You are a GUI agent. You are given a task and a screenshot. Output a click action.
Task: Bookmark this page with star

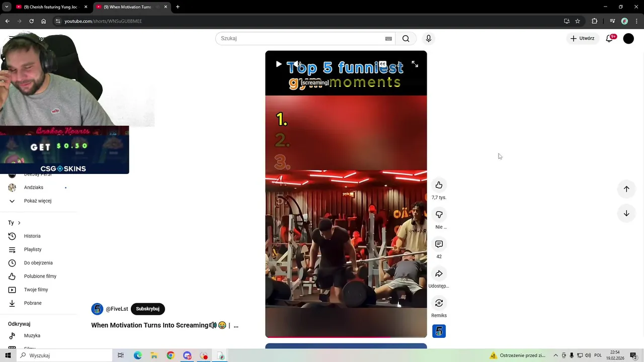click(578, 21)
